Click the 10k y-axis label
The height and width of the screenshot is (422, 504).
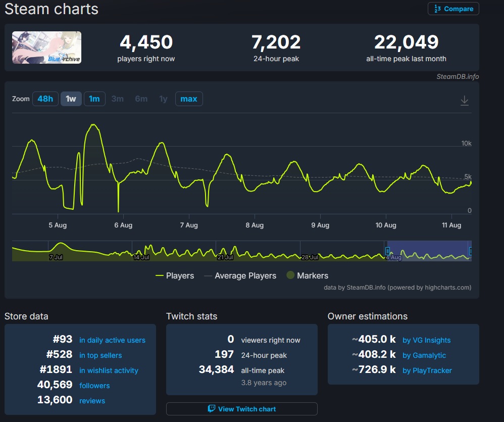coord(467,143)
